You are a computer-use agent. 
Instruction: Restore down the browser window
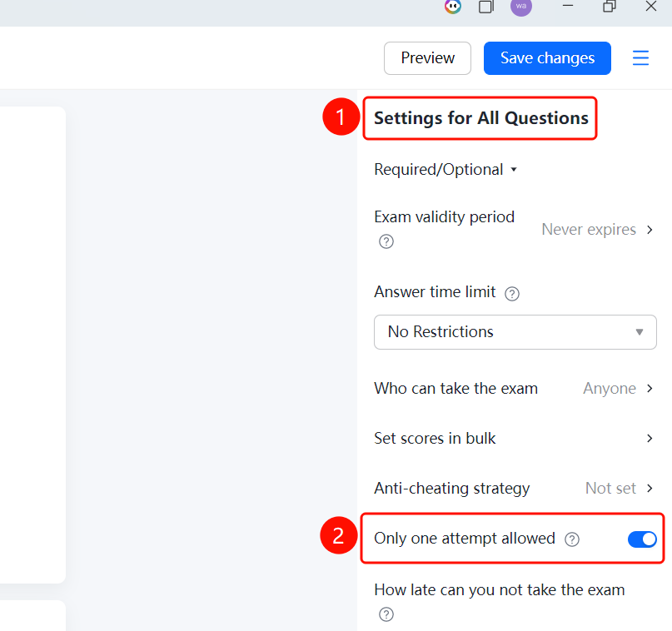[609, 6]
